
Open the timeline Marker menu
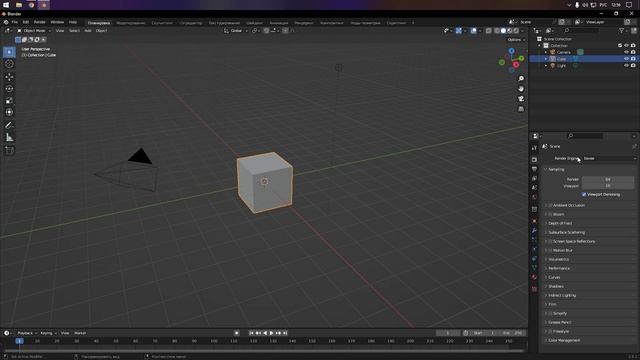tap(80, 333)
